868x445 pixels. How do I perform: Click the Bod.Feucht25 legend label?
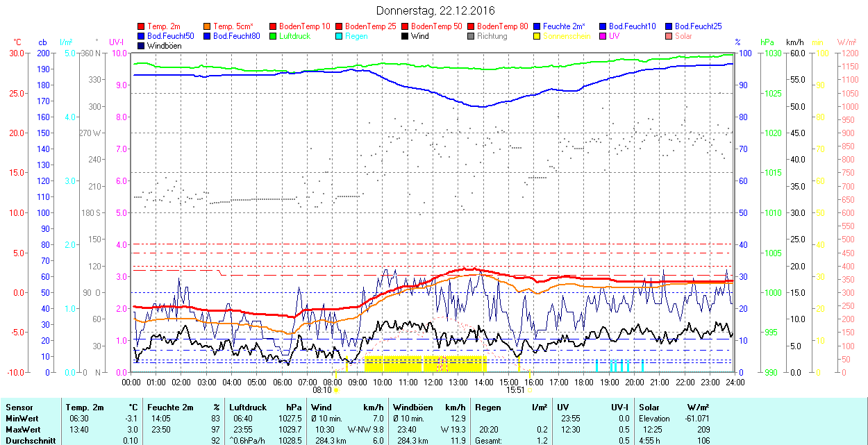(698, 26)
